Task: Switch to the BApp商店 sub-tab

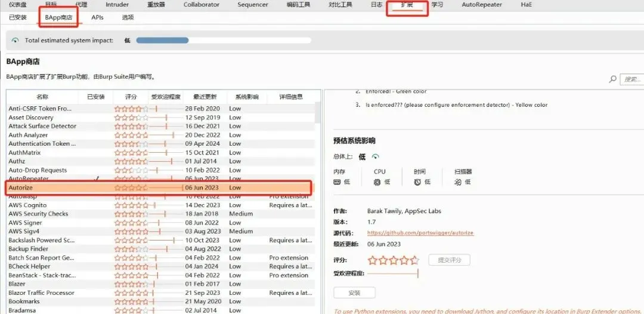Action: click(58, 18)
